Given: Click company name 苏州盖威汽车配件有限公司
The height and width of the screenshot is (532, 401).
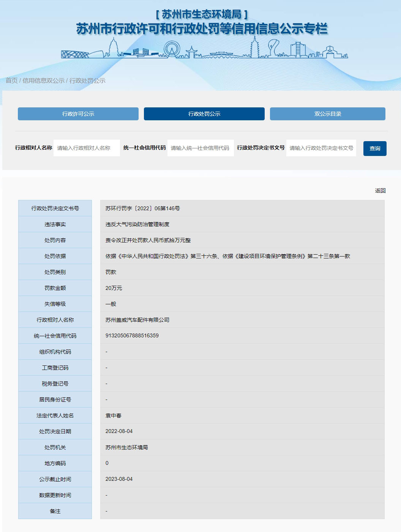Looking at the screenshot, I should pyautogui.click(x=137, y=320).
